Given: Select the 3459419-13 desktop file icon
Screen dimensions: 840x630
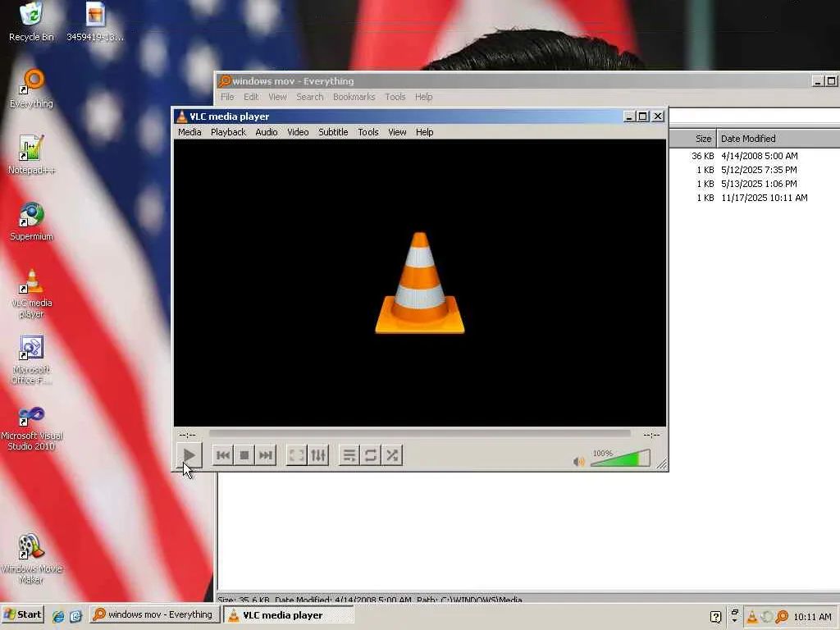Looking at the screenshot, I should 95,22.
